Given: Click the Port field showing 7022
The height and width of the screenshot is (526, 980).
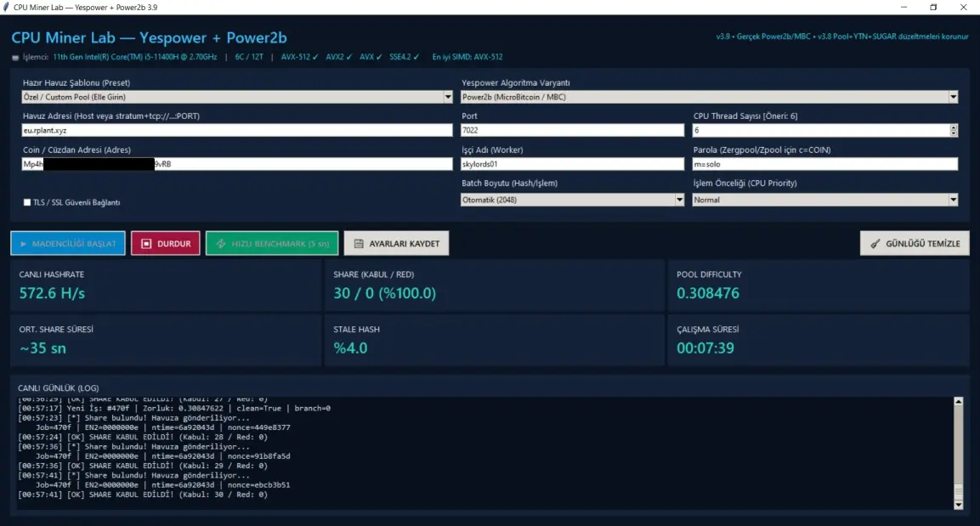Looking at the screenshot, I should 573,130.
